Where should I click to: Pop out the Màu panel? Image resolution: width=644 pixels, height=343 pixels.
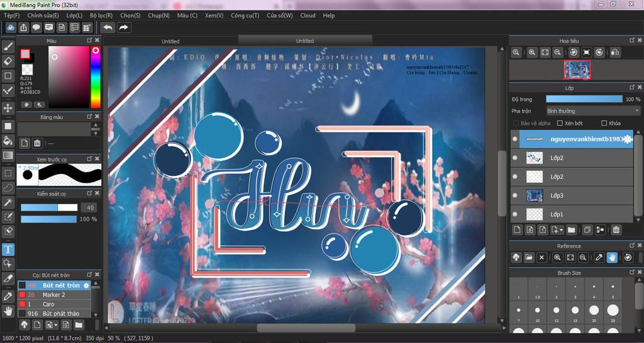click(89, 40)
